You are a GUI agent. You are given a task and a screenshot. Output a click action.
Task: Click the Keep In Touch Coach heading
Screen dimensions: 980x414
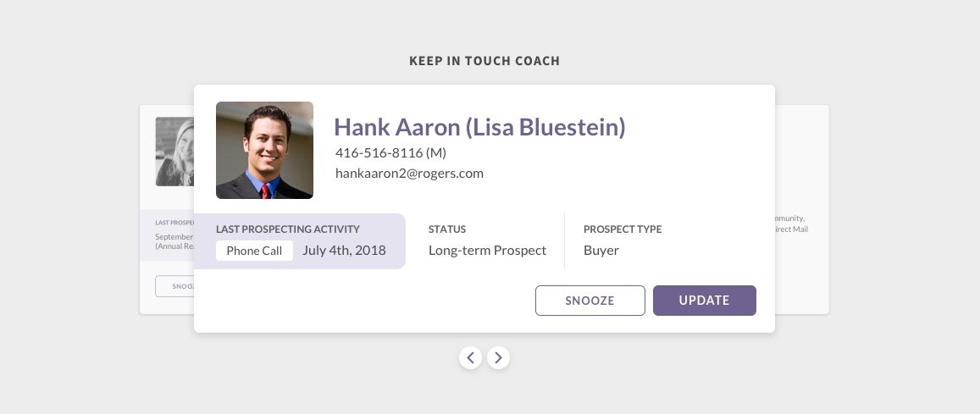(484, 61)
